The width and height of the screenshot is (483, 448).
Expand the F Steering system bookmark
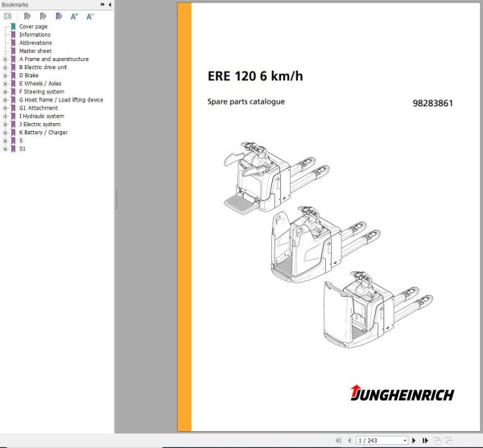(5, 92)
